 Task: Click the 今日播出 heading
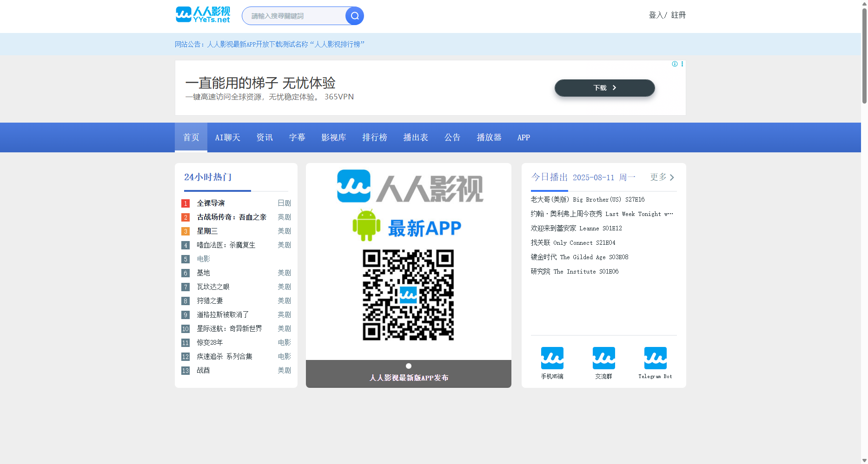pyautogui.click(x=550, y=177)
